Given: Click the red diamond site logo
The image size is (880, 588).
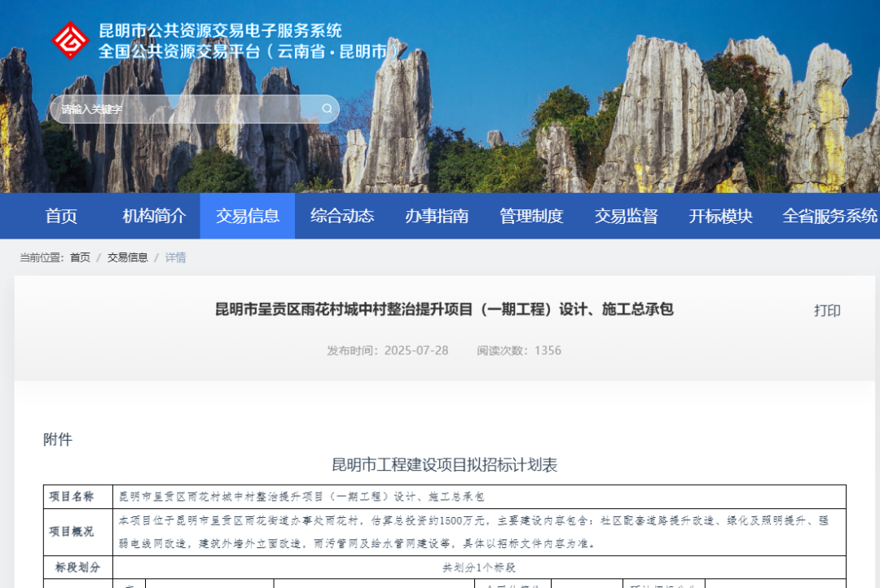Looking at the screenshot, I should (x=70, y=41).
